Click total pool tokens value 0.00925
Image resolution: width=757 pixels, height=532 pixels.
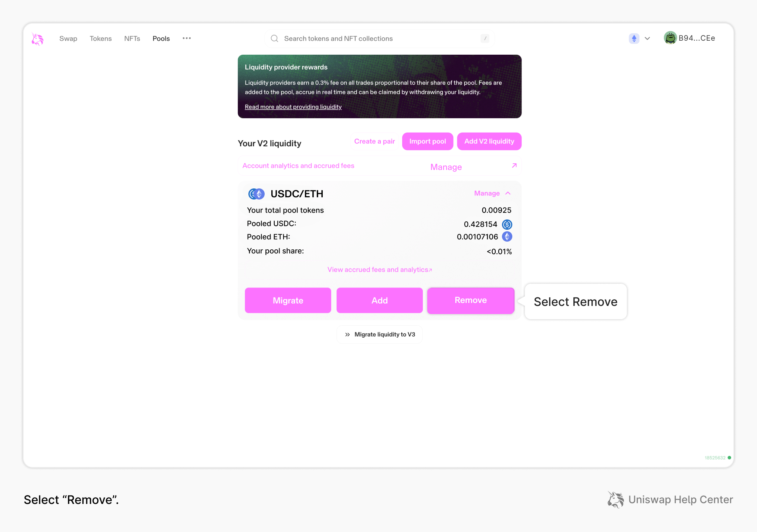coord(496,210)
